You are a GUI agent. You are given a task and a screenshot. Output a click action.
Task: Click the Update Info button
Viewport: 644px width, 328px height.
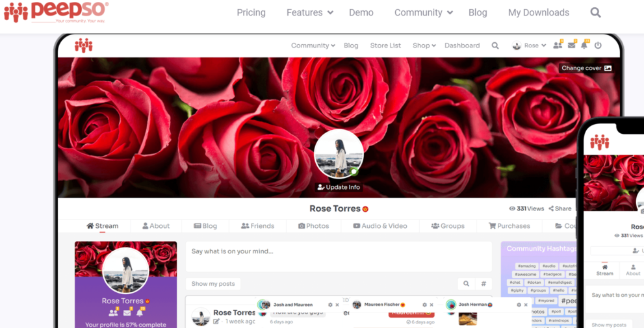pyautogui.click(x=338, y=187)
